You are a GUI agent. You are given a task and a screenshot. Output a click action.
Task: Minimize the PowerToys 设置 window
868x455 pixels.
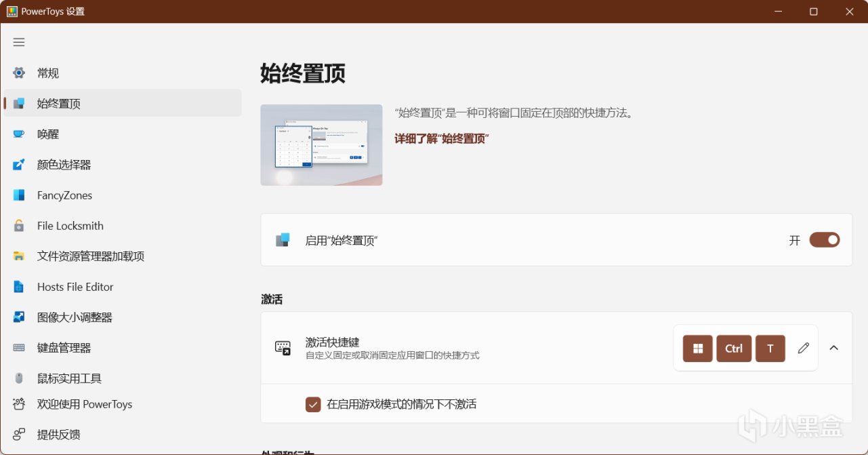[778, 12]
